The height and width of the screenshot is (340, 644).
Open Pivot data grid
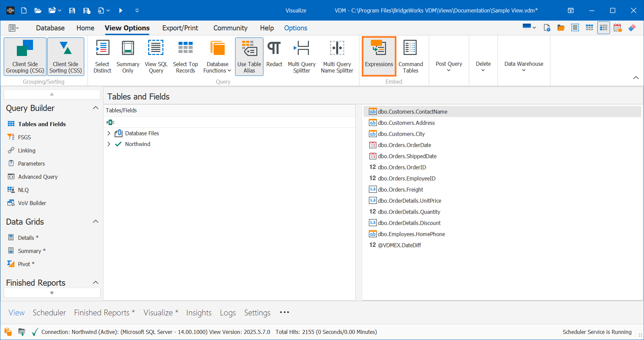26,264
